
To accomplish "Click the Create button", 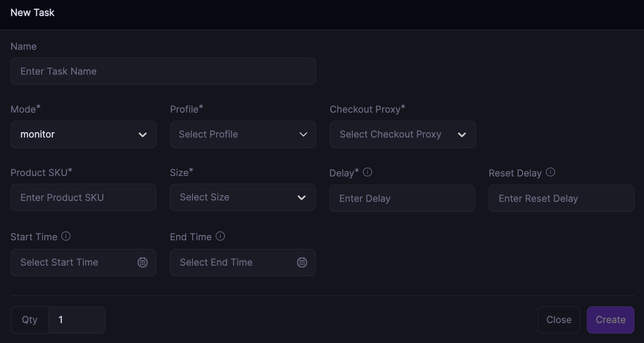I will coord(610,320).
